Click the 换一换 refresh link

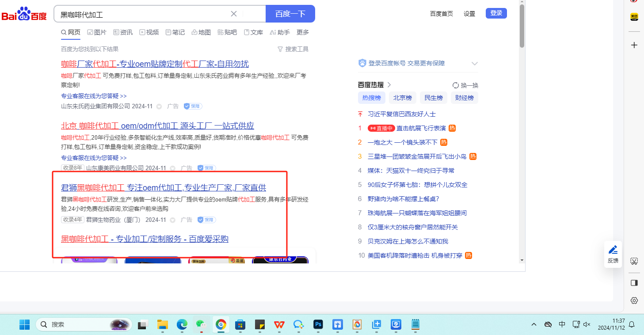pyautogui.click(x=465, y=85)
